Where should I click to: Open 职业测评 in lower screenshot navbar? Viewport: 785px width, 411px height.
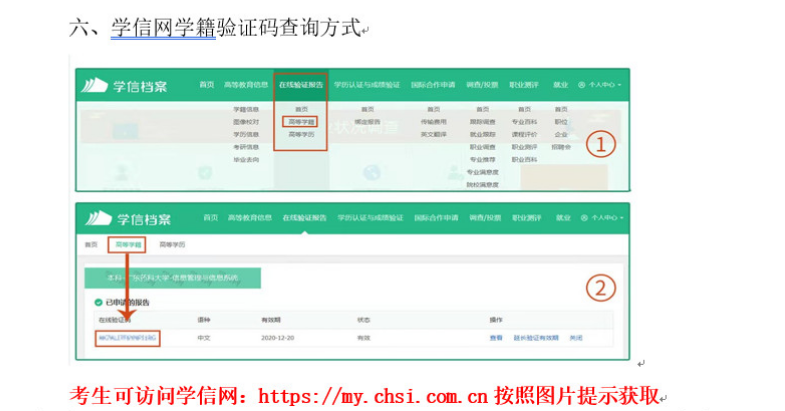(527, 218)
